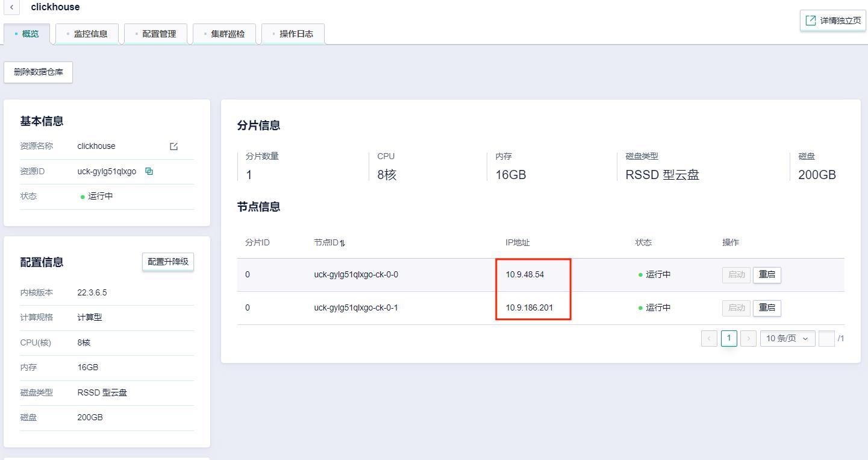Open the 配置管理 tab
Viewport: 868px width, 460px height.
coord(156,34)
